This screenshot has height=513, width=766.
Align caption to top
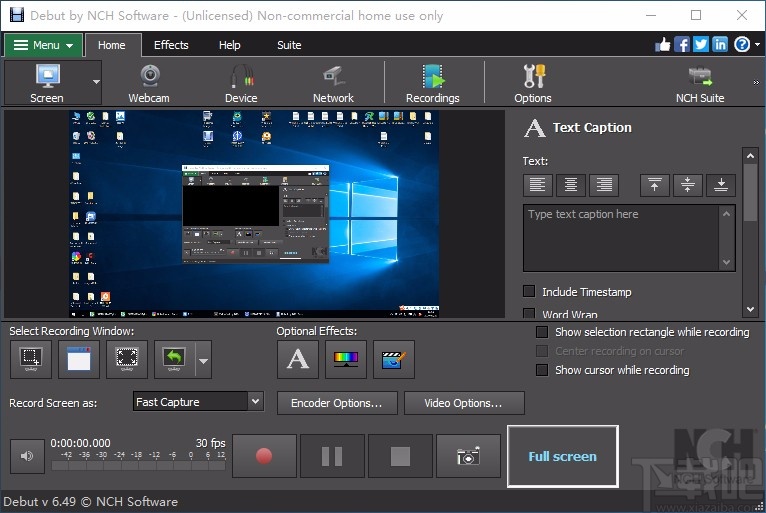(x=655, y=185)
